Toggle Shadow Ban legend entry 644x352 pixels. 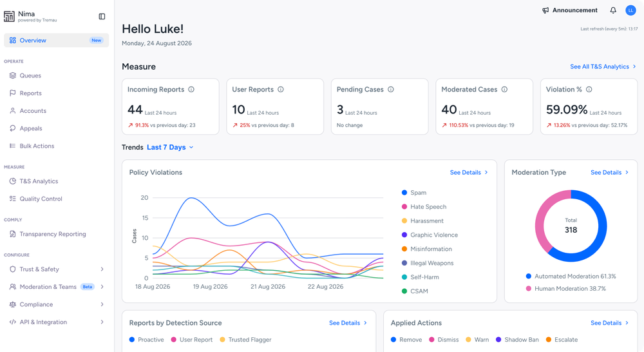(517, 340)
